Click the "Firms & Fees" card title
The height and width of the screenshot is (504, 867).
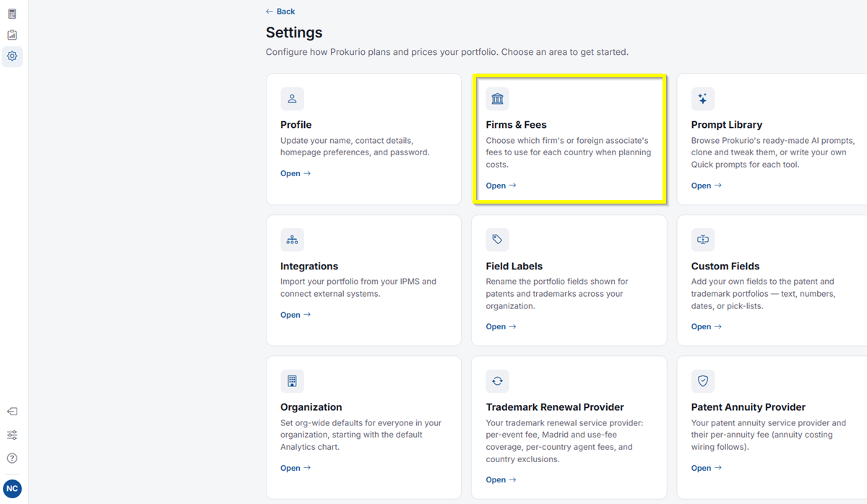(x=516, y=125)
